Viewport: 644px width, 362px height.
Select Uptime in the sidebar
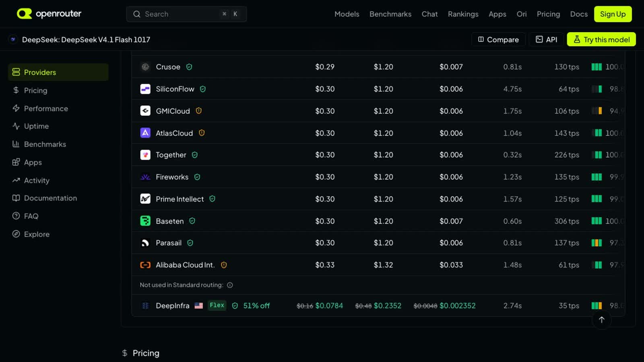(58, 126)
